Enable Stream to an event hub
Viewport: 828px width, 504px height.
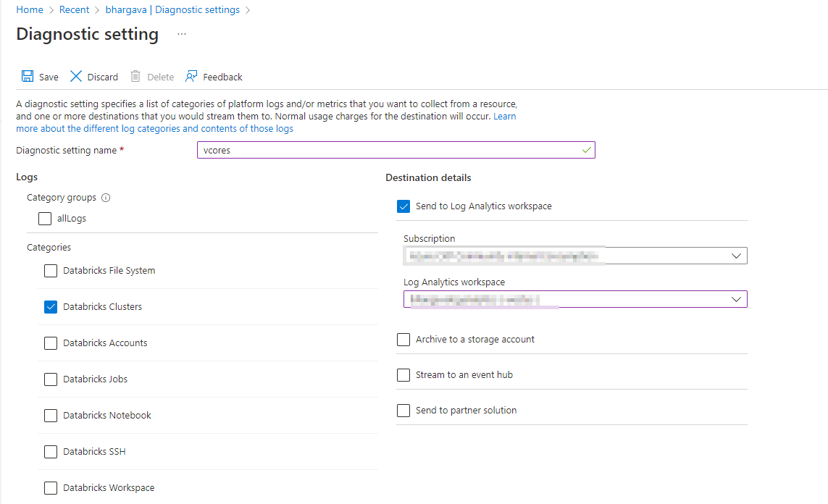[403, 375]
